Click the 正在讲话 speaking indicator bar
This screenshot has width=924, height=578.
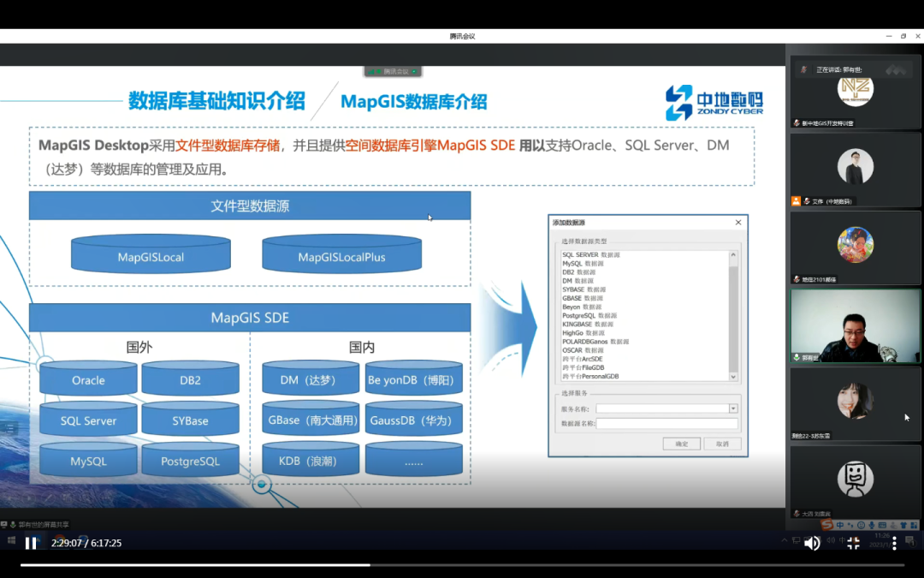click(x=855, y=69)
